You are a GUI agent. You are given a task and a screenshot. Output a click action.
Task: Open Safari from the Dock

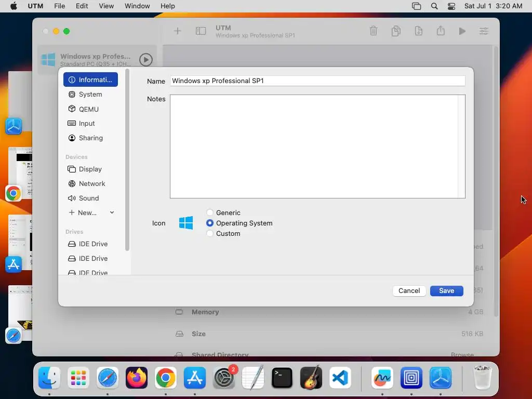pos(108,378)
